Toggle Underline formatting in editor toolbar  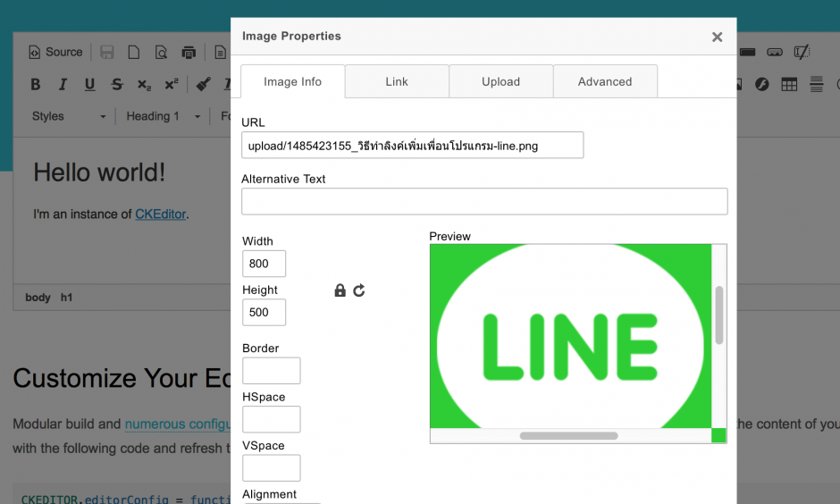[x=89, y=84]
